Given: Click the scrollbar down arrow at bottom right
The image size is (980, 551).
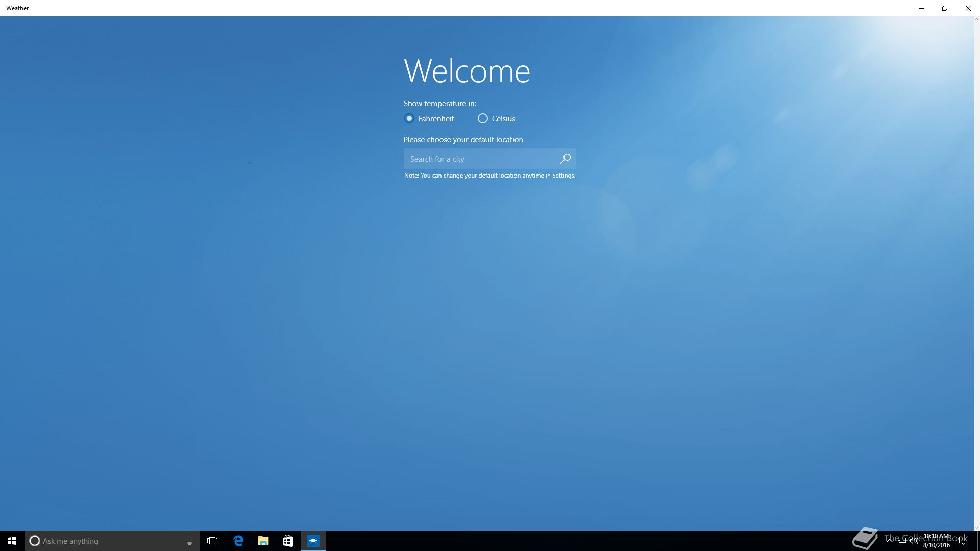Looking at the screenshot, I should click(x=977, y=528).
